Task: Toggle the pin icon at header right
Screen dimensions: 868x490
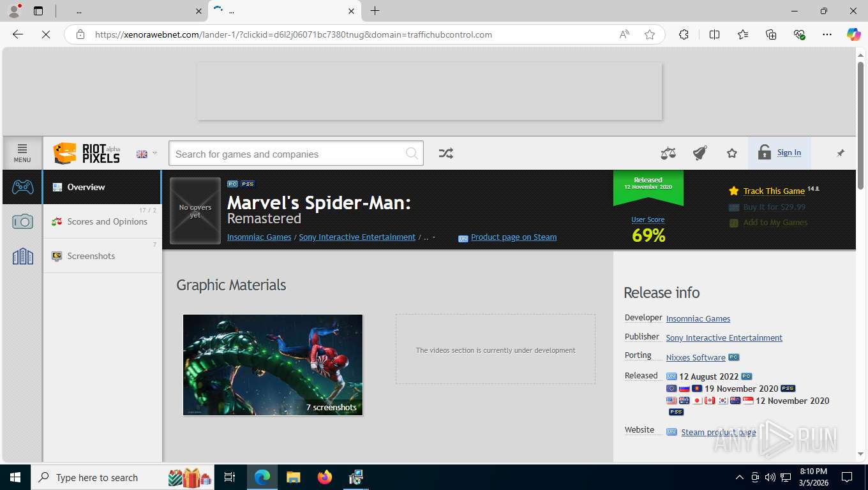Action: pyautogui.click(x=841, y=153)
